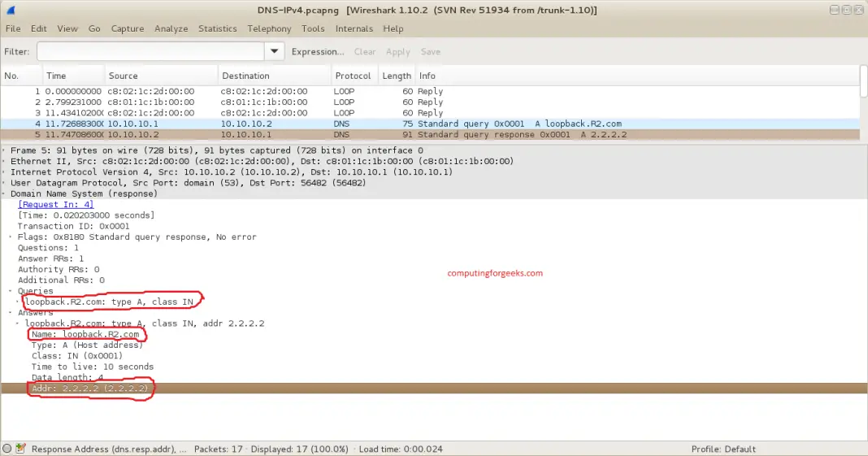Select the Additional RRs: 0 field

(x=61, y=280)
